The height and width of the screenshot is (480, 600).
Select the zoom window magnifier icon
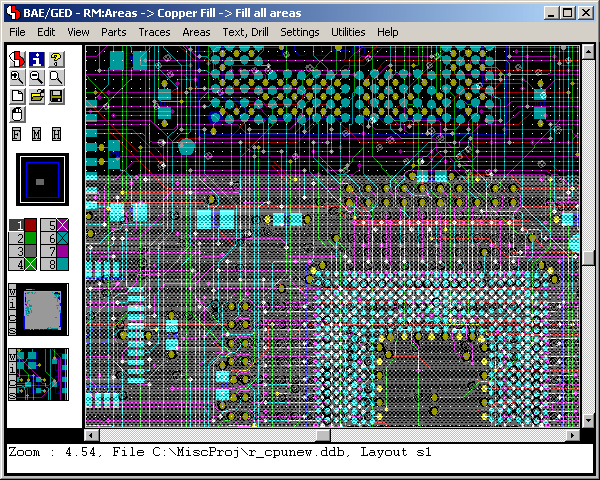[56, 77]
